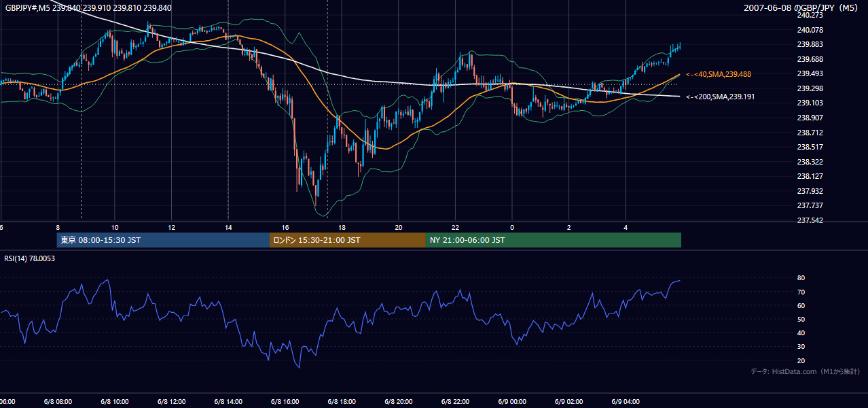This screenshot has height=408, width=868.
Task: Click hour label 18 under price chart
Action: coord(342,228)
